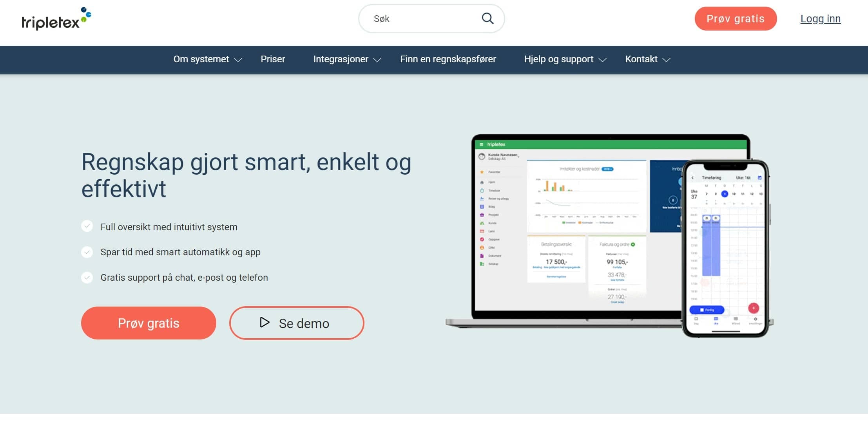Viewport: 868px width, 435px height.
Task: Click the tripletex logo
Action: [x=56, y=18]
